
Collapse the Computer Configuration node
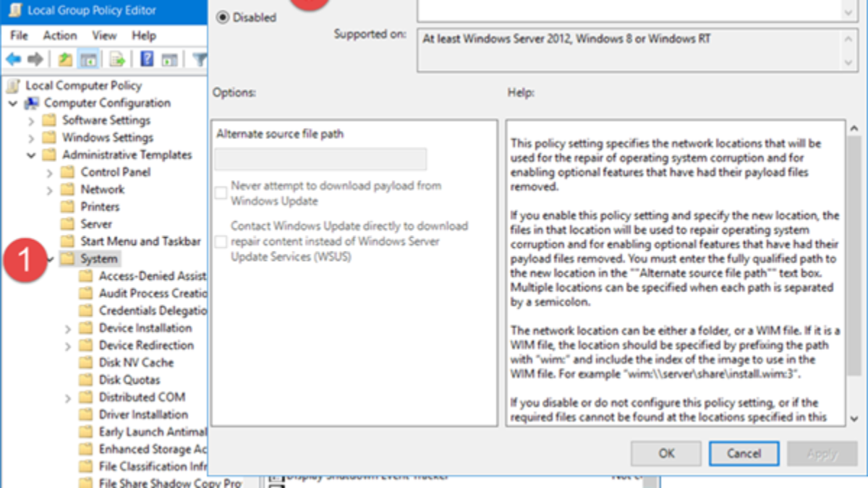coord(13,103)
